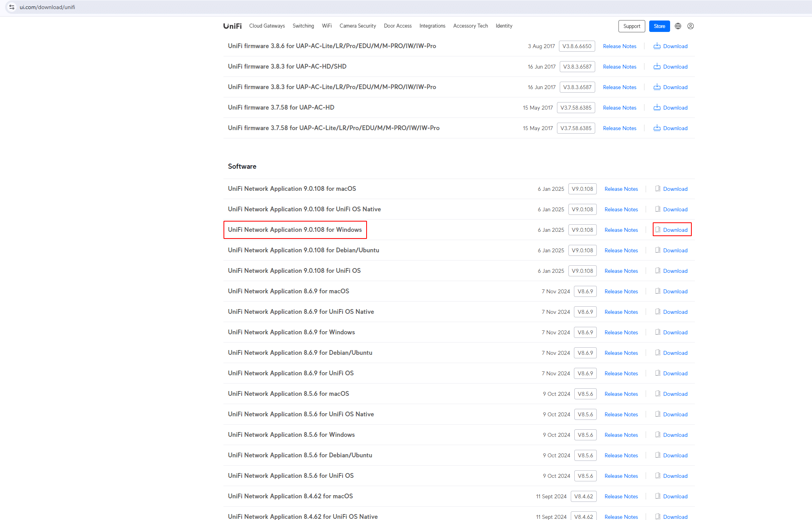Click the blue Store button
This screenshot has height=520, width=812.
[x=659, y=26]
